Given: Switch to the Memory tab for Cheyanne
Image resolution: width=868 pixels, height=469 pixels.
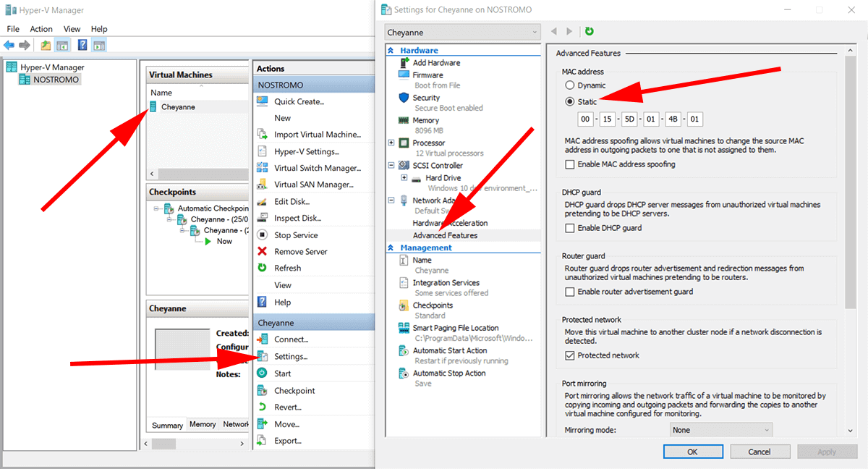Looking at the screenshot, I should coord(203,425).
